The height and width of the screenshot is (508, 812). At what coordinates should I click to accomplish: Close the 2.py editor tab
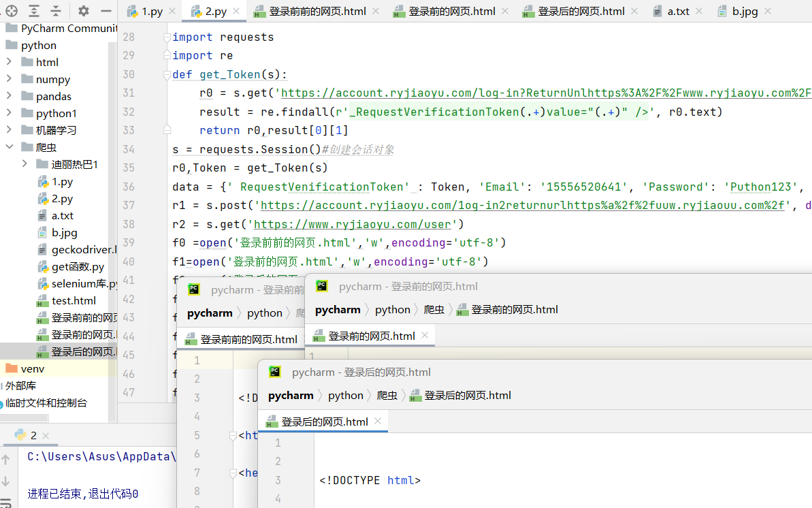tap(236, 12)
